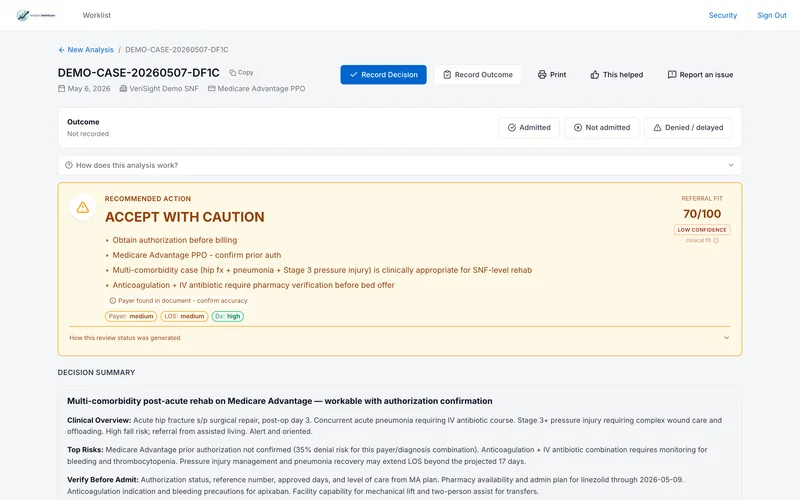Click the caution warning triangle icon
This screenshot has width=800, height=500.
(83, 207)
